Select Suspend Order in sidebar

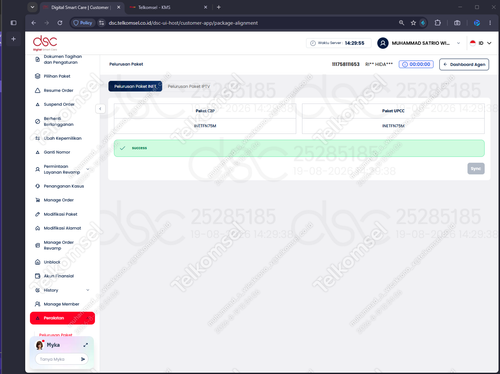[59, 104]
